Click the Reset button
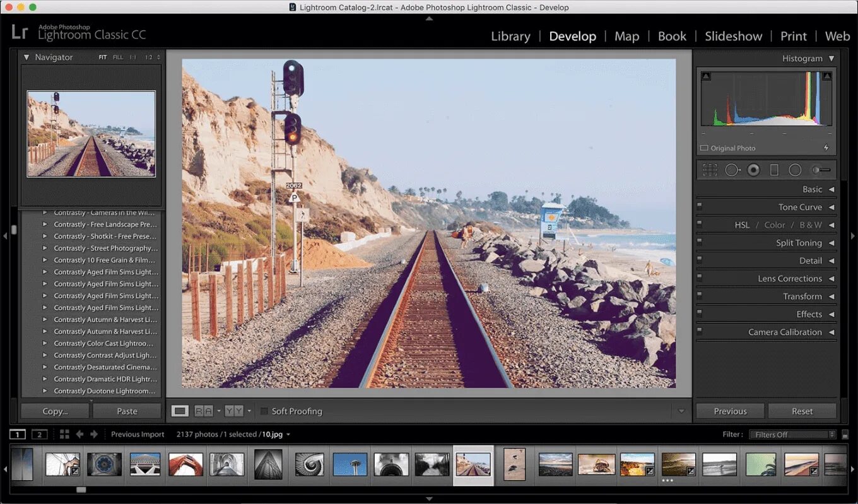 (802, 411)
